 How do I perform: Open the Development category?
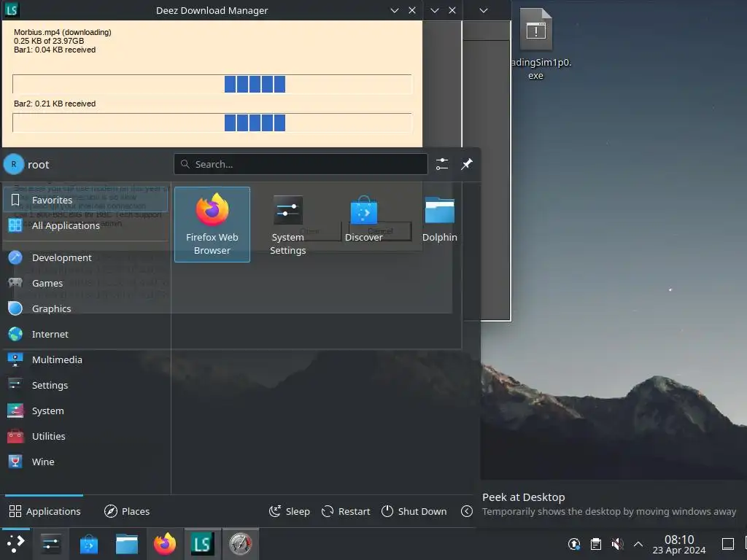85,257
